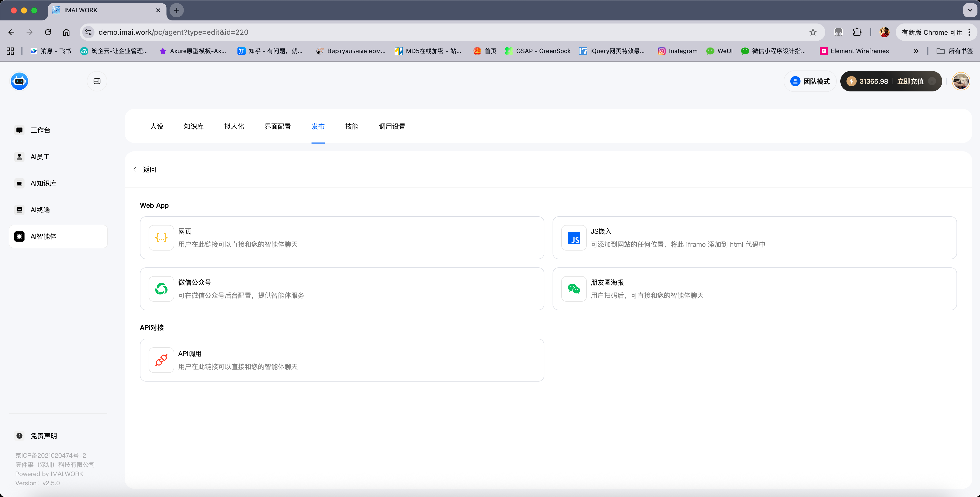Screen dimensions: 980x497
Task: Click the JS嵌入 card's JS icon
Action: 574,238
